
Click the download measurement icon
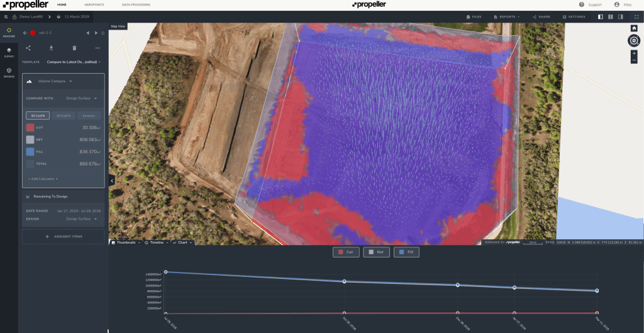pyautogui.click(x=51, y=48)
